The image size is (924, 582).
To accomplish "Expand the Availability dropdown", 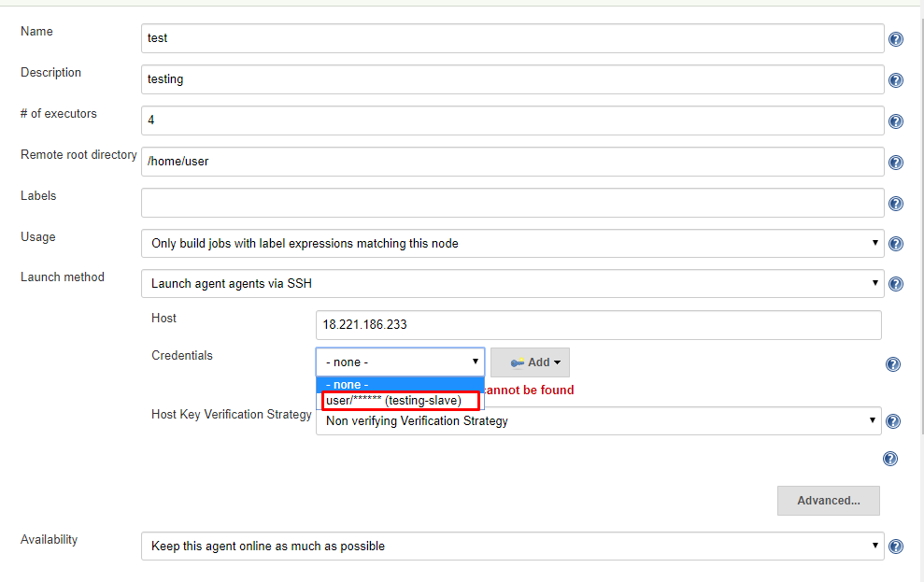I will tap(512, 546).
